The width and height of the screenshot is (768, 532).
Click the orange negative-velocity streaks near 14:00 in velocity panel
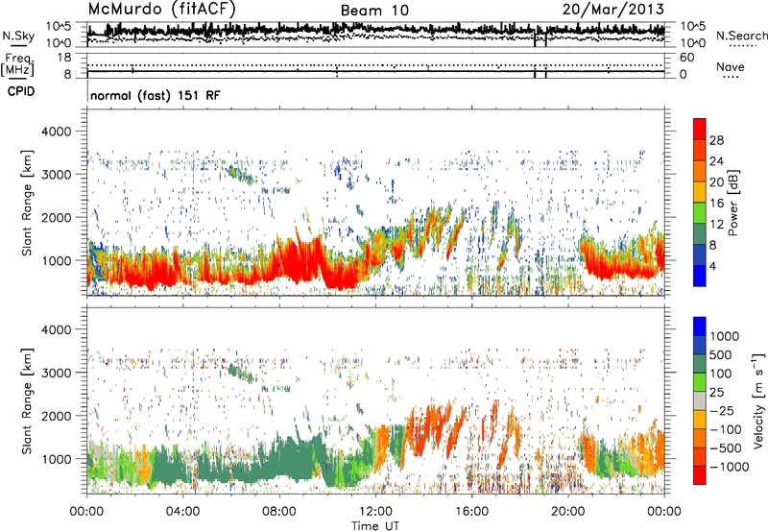click(434, 426)
